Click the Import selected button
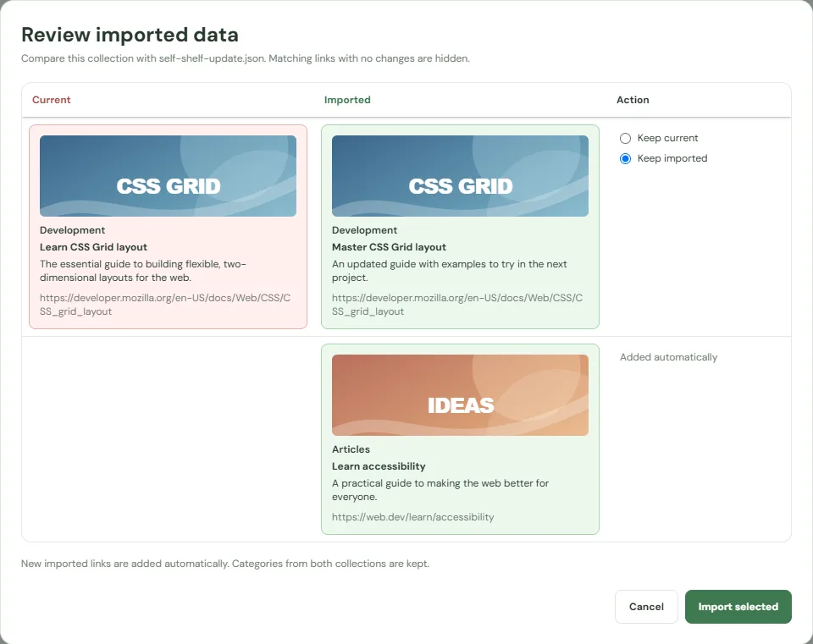 tap(738, 607)
